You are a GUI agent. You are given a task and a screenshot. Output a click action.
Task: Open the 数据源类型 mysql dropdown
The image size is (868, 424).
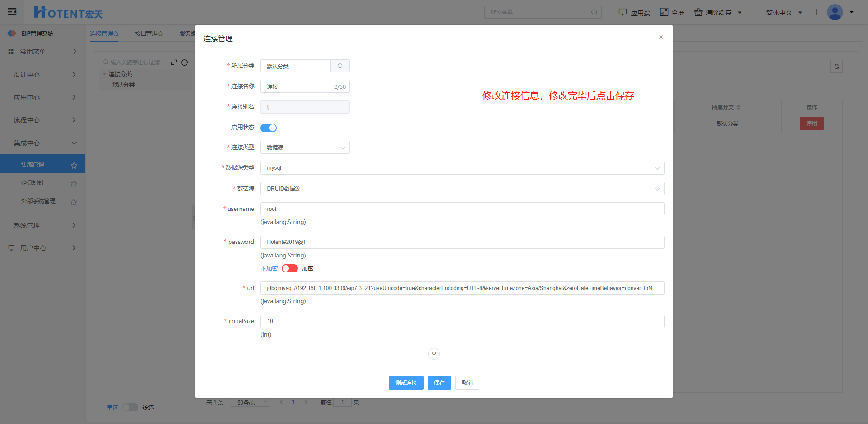click(462, 168)
